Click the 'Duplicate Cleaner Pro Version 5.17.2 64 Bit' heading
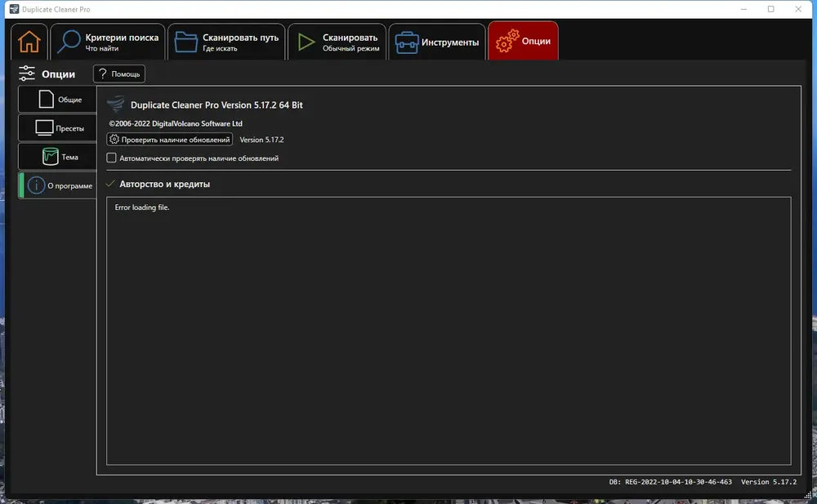Image resolution: width=817 pixels, height=504 pixels. tap(217, 105)
